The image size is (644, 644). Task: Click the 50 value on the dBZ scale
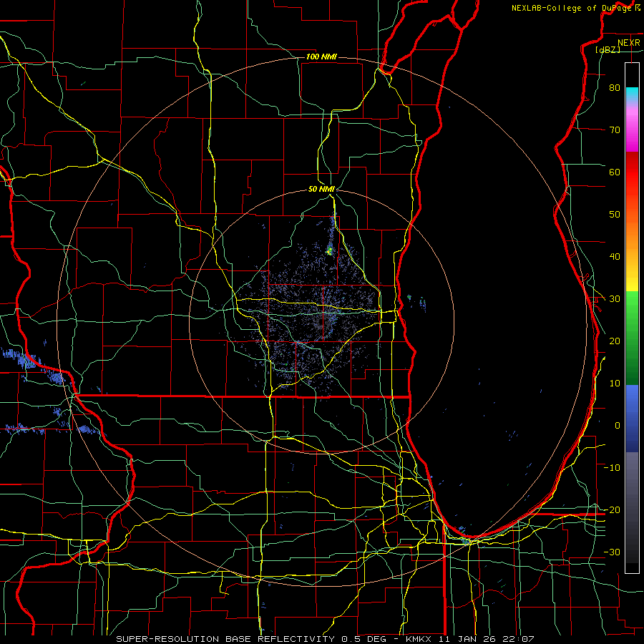point(615,215)
